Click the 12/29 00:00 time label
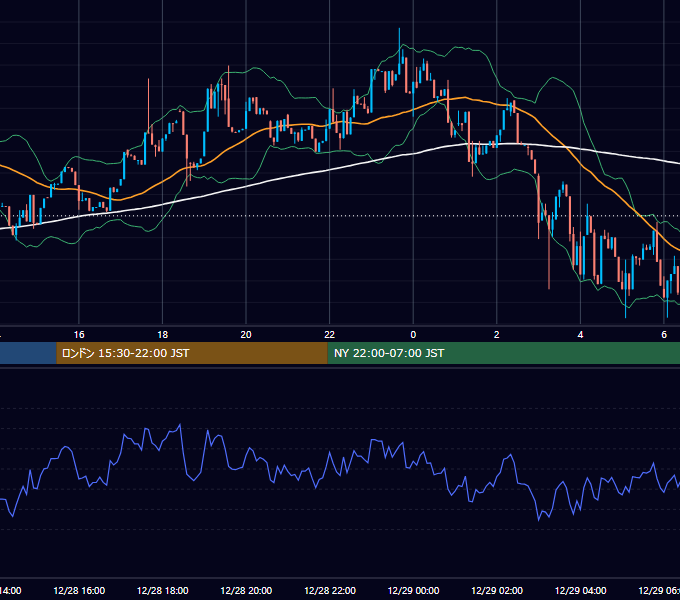Screen dimensions: 680x600 coord(413,590)
